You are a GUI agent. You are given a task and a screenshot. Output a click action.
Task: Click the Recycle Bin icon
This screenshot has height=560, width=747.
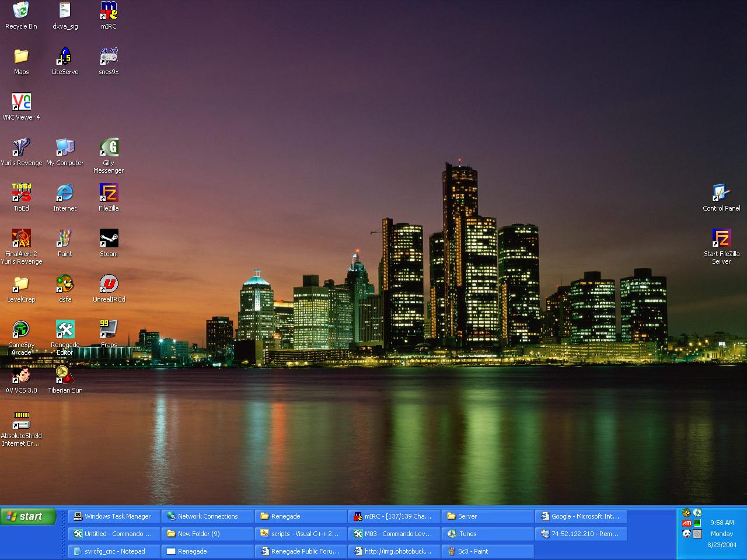pos(21,10)
